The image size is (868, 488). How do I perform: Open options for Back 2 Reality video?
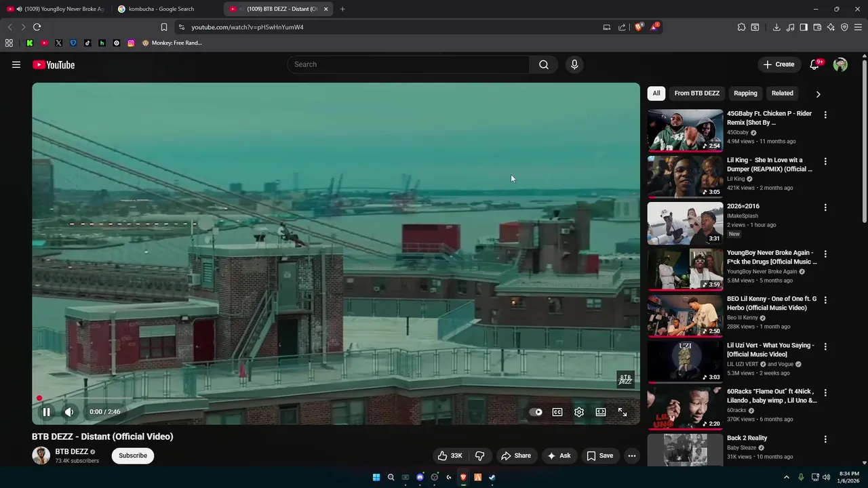[825, 439]
